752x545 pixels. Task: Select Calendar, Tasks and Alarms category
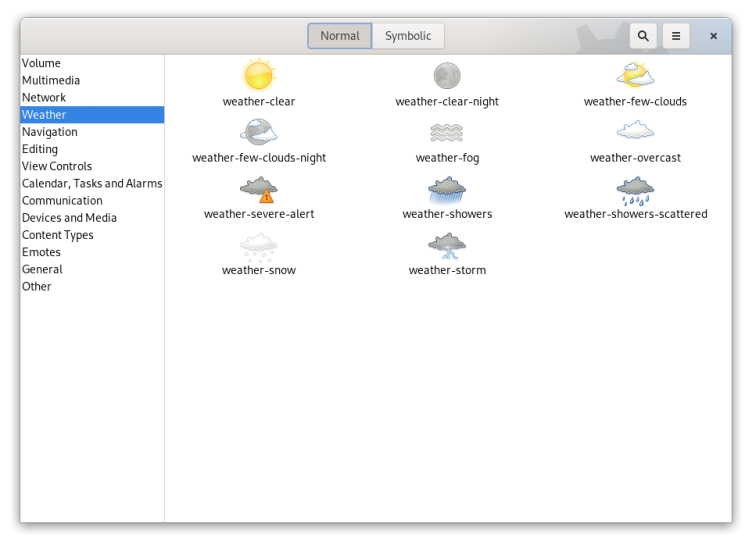coord(92,183)
